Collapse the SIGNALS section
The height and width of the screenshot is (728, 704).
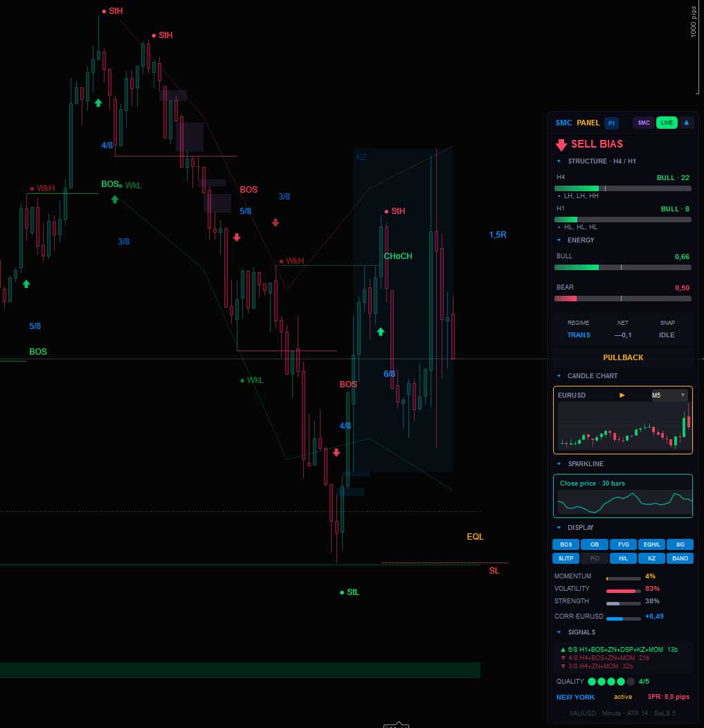pos(559,632)
